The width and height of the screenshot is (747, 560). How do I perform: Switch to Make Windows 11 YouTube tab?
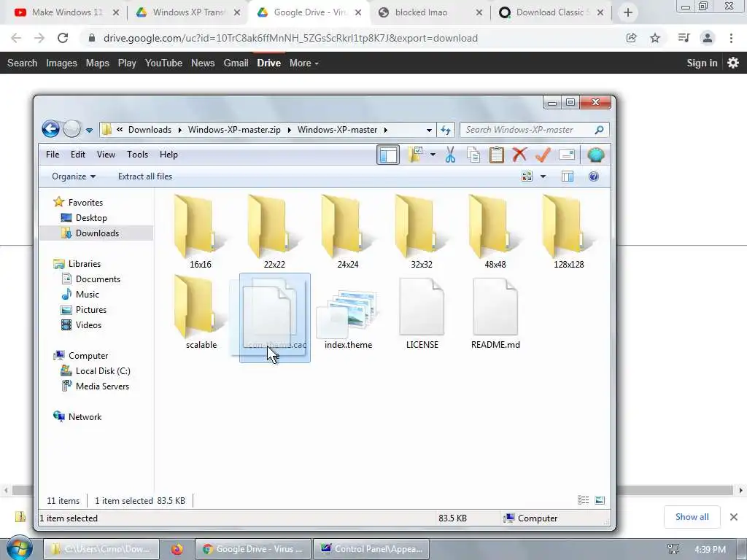(x=67, y=12)
